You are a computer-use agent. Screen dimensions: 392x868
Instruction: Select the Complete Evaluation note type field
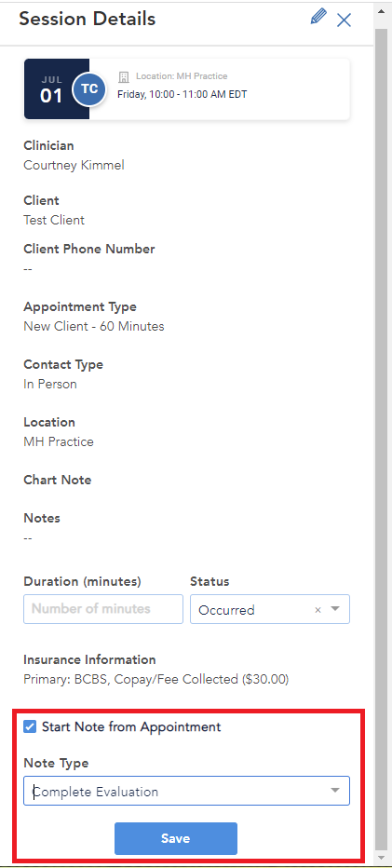tap(186, 791)
